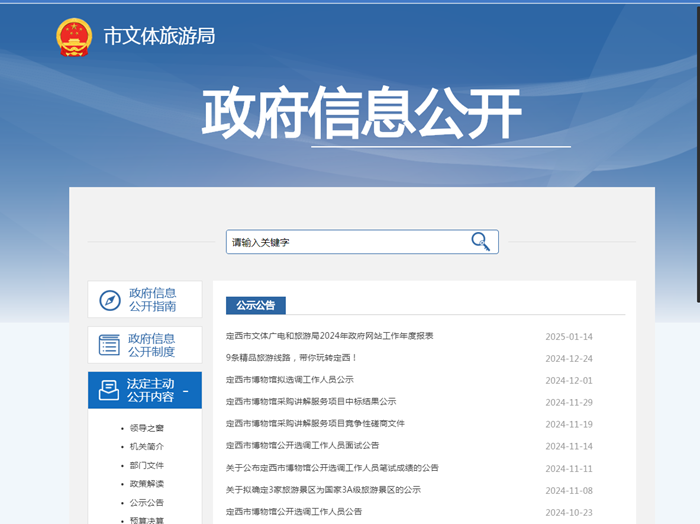Open the 9条精品旅游线路 article
The width and height of the screenshot is (700, 524).
(291, 358)
